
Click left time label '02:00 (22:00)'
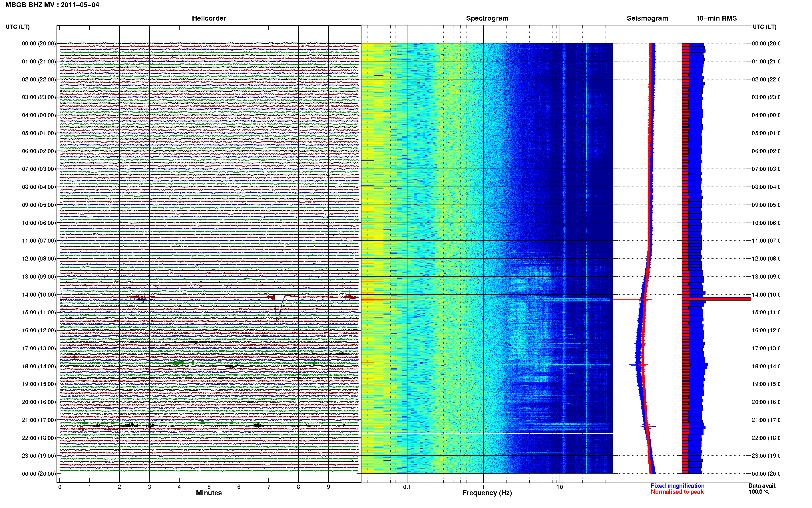point(39,79)
